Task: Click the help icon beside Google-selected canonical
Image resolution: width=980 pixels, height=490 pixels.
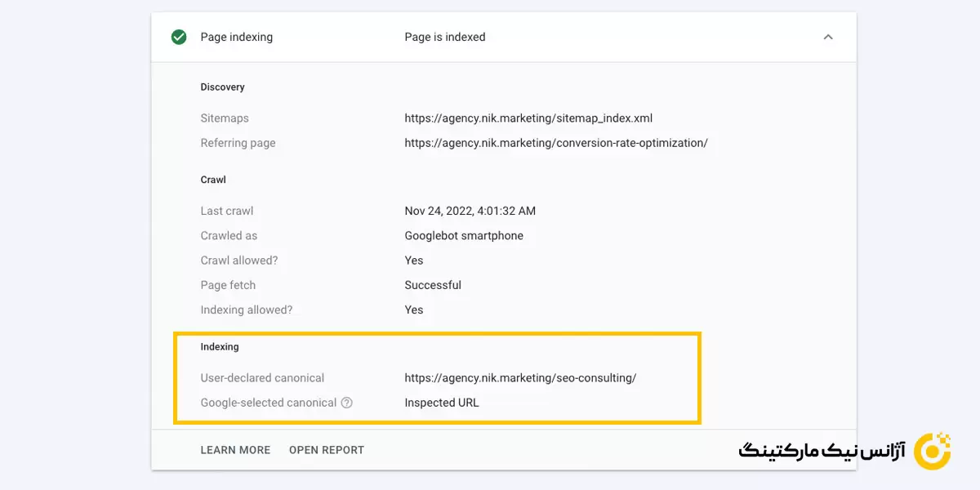Action: click(347, 403)
